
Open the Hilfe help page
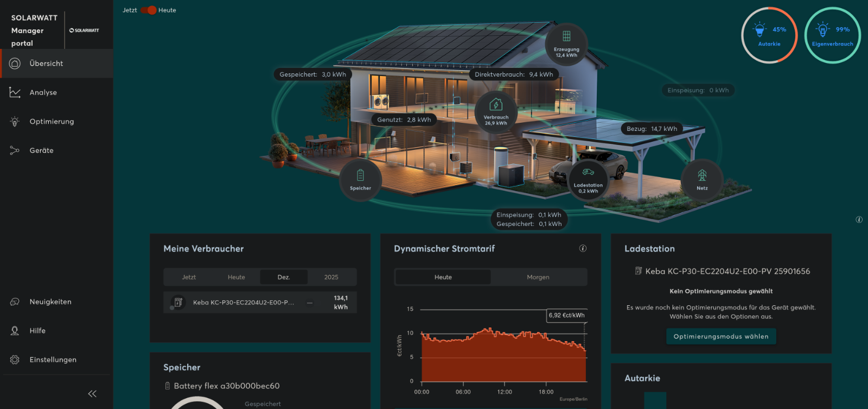click(x=56, y=330)
